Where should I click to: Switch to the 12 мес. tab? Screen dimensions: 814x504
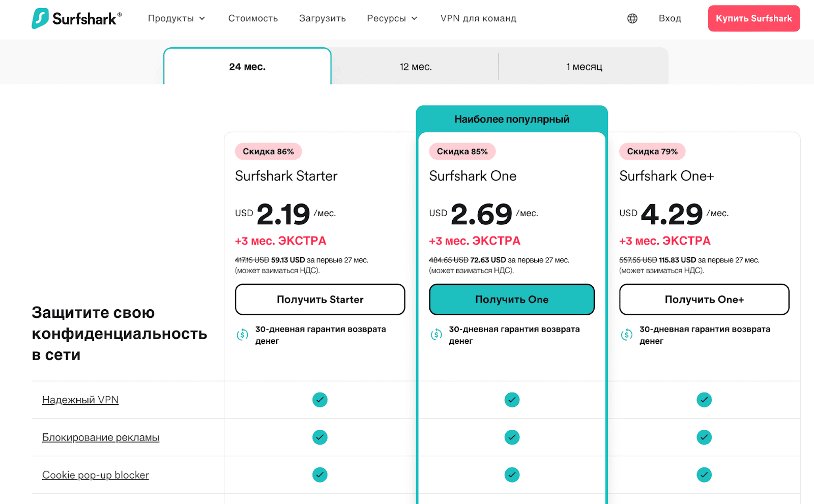pos(415,67)
